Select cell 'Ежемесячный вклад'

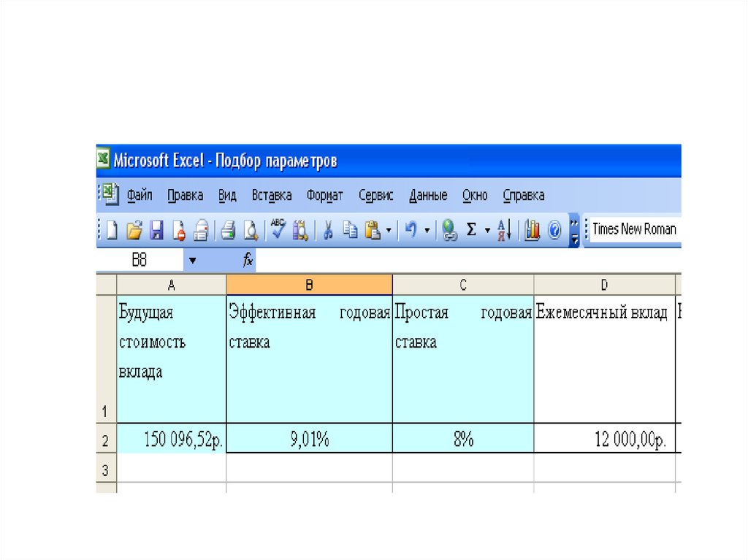click(x=604, y=358)
